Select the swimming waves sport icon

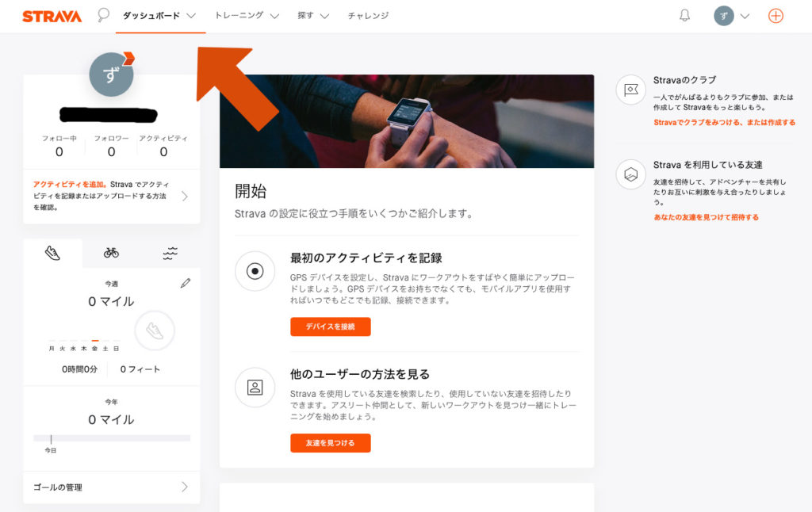[169, 253]
